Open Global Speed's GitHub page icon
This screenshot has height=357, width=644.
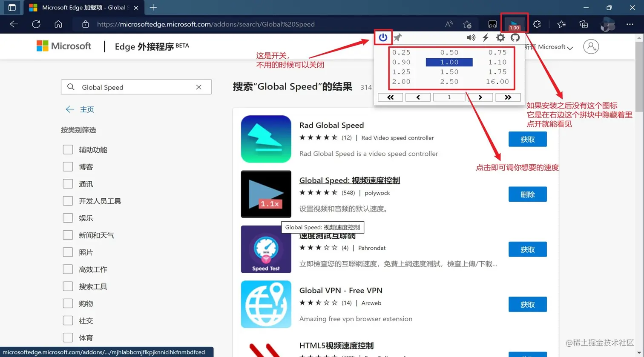pos(515,37)
